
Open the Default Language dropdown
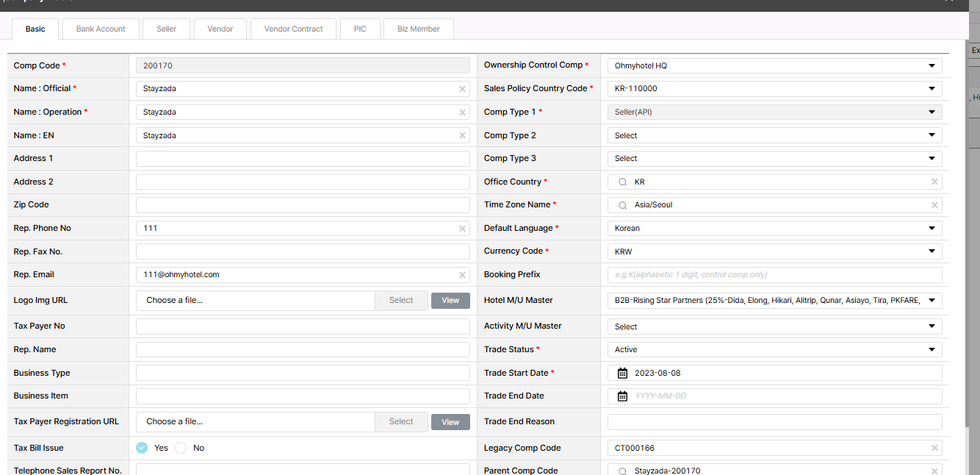coord(774,228)
